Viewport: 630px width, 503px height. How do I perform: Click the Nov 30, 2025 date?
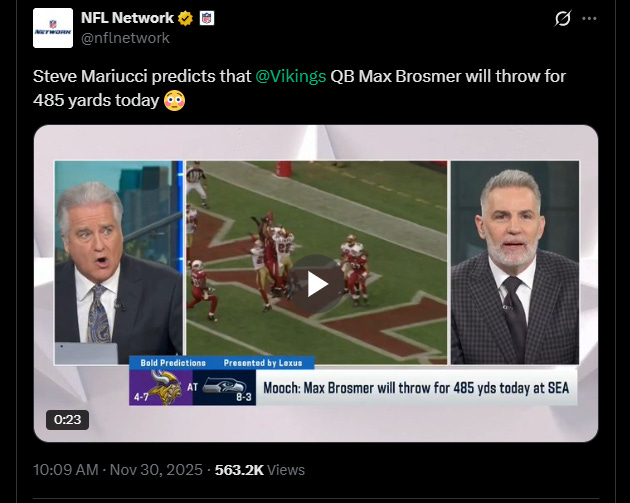tap(156, 470)
